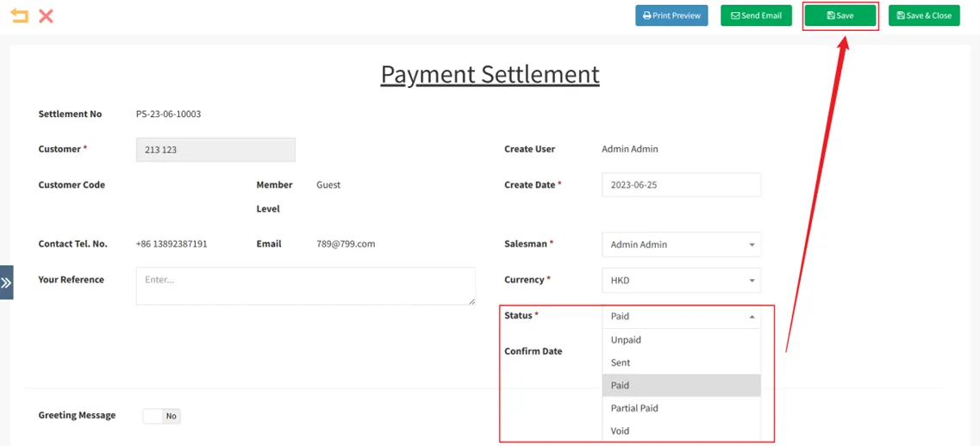
Task: Click the resize handle of Your Reference box
Action: (471, 301)
